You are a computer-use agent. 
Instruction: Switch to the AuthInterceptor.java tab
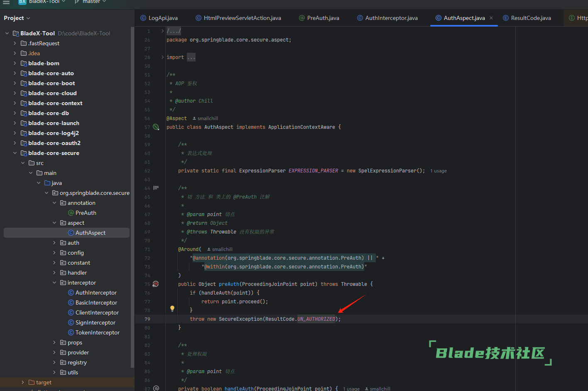[387, 18]
